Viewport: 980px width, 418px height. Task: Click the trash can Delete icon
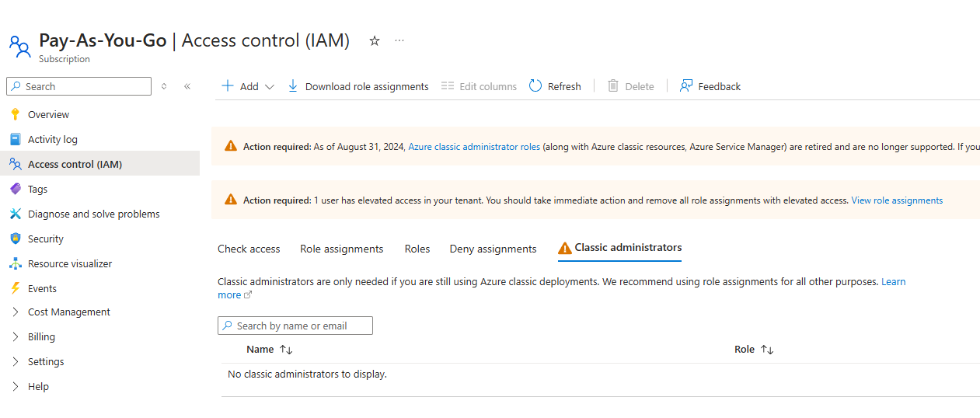613,86
